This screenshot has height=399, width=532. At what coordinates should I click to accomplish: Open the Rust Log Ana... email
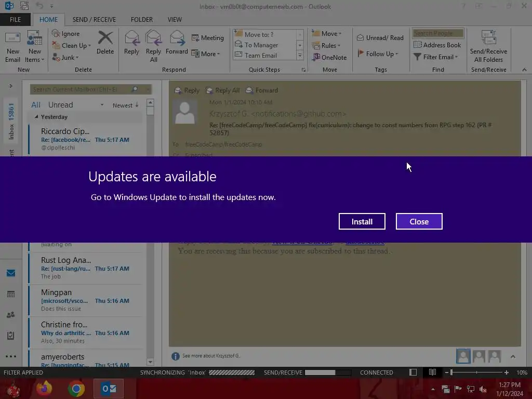click(x=85, y=268)
